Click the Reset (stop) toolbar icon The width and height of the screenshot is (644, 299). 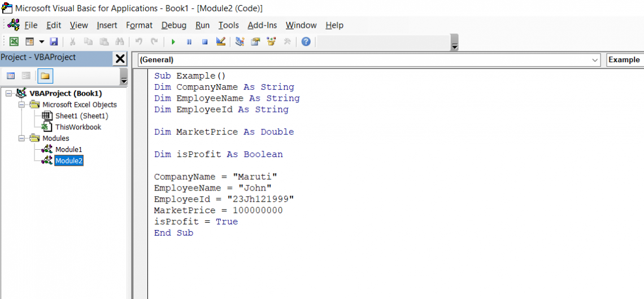click(x=205, y=42)
